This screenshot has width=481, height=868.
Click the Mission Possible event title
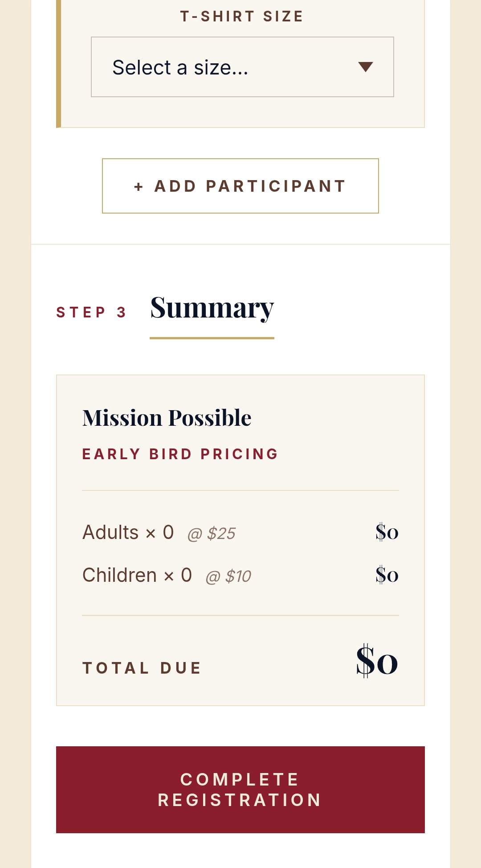[x=167, y=418]
